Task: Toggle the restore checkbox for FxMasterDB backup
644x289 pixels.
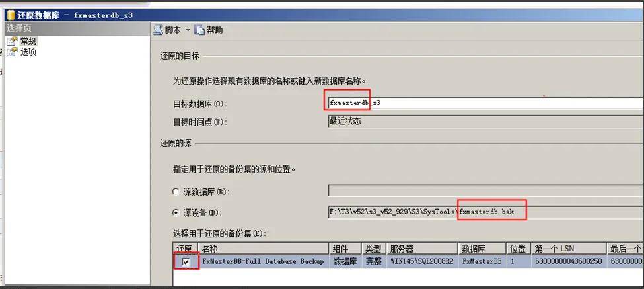Action: [x=186, y=261]
